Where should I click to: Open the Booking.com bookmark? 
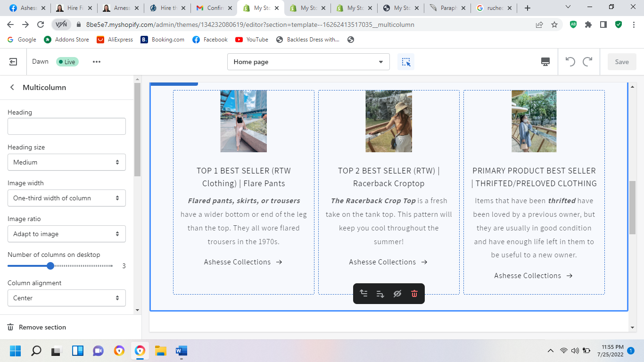tap(163, 40)
